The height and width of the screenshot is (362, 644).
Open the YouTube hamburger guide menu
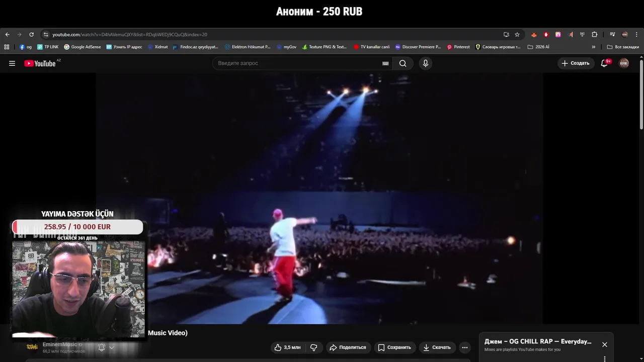coord(12,63)
